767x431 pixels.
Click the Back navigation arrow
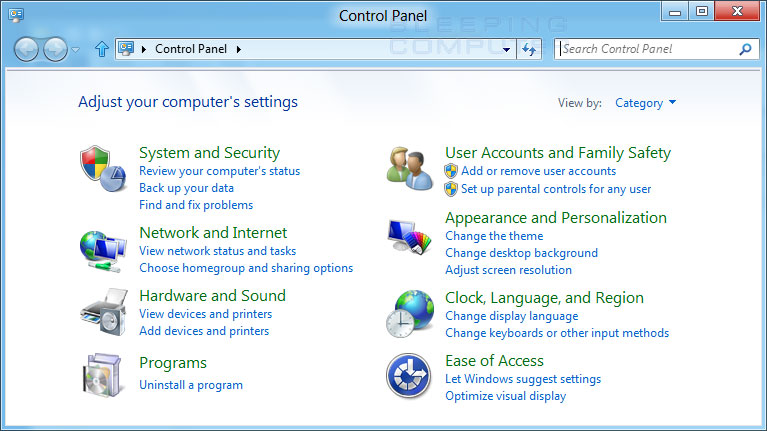[x=26, y=49]
